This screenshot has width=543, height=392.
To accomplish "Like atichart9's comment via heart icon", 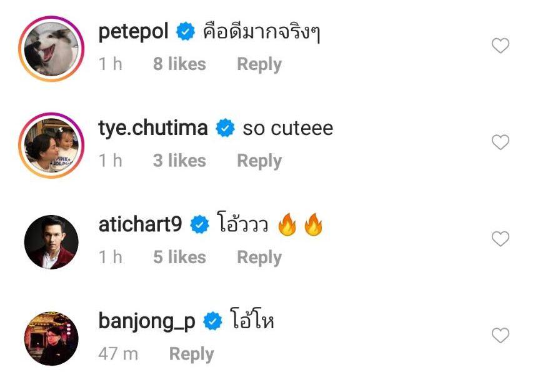I will 501,239.
